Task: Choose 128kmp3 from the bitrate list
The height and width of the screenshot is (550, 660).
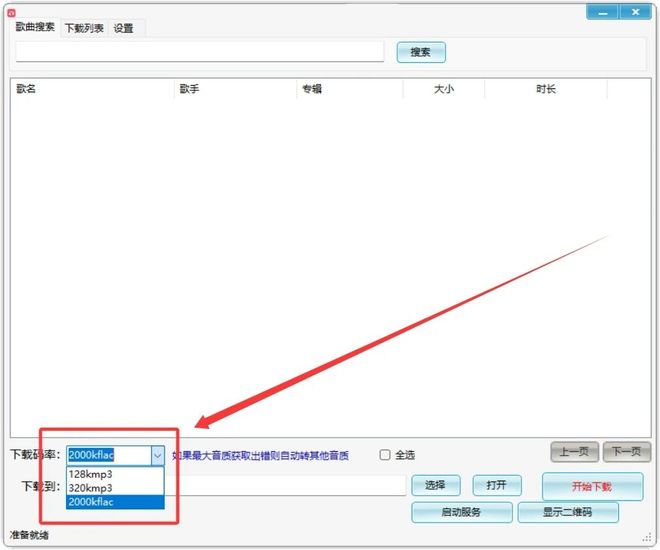Action: [115, 474]
